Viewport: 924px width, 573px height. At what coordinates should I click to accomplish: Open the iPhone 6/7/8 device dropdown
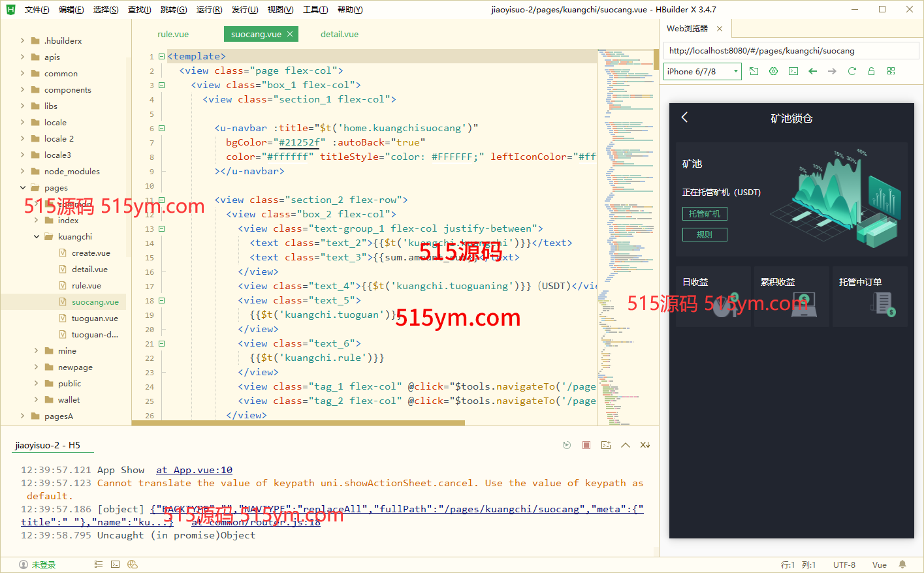click(x=702, y=71)
